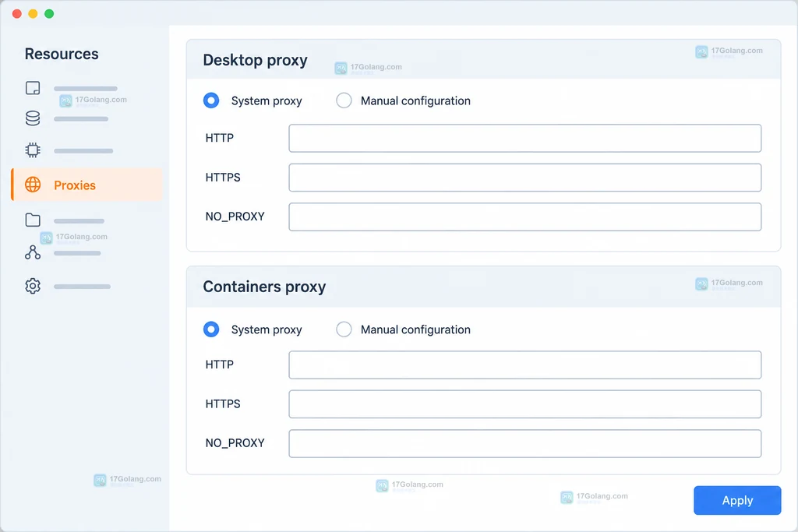Click the Containers proxy section title
Viewport: 798px width, 532px height.
point(264,287)
